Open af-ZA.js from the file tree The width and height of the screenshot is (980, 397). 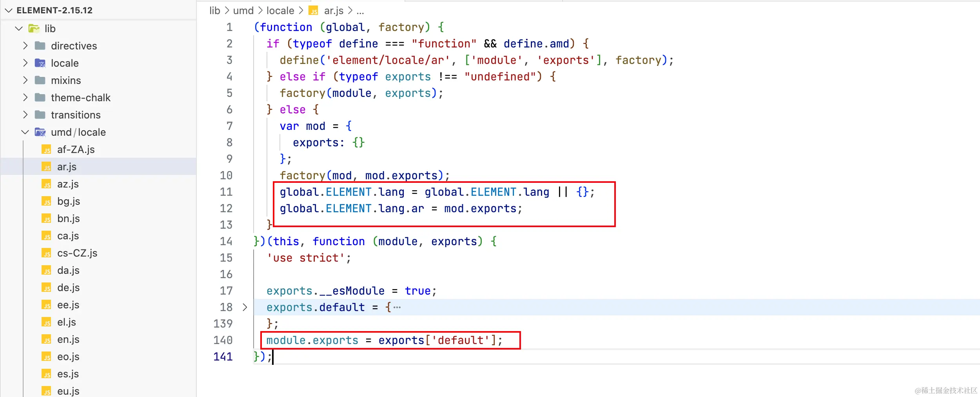[76, 149]
